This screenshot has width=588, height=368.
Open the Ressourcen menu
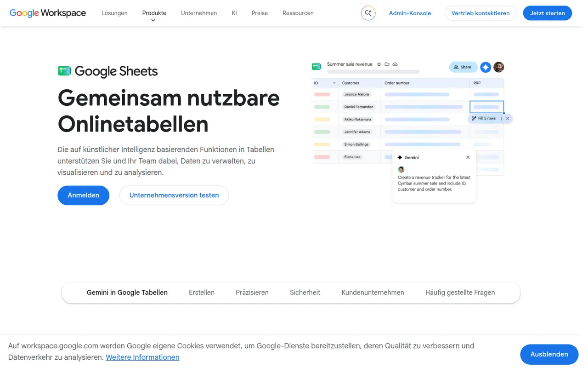(298, 13)
